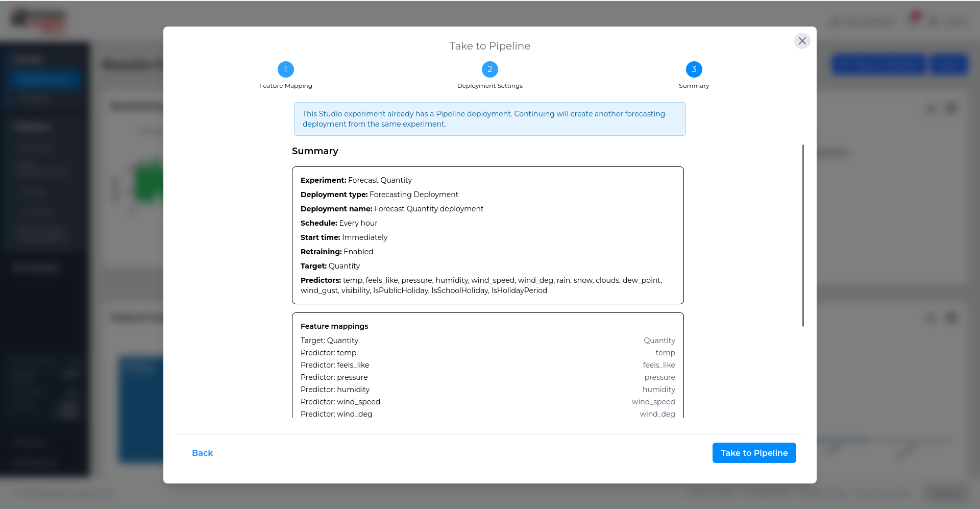Click the Predictors list text
Screen dimensions: 980x509
(x=481, y=285)
